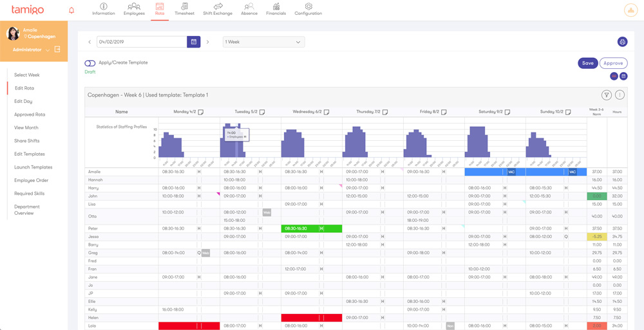The image size is (644, 330).
Task: Open the note icon for Thursday 7/2
Action: [x=385, y=112]
